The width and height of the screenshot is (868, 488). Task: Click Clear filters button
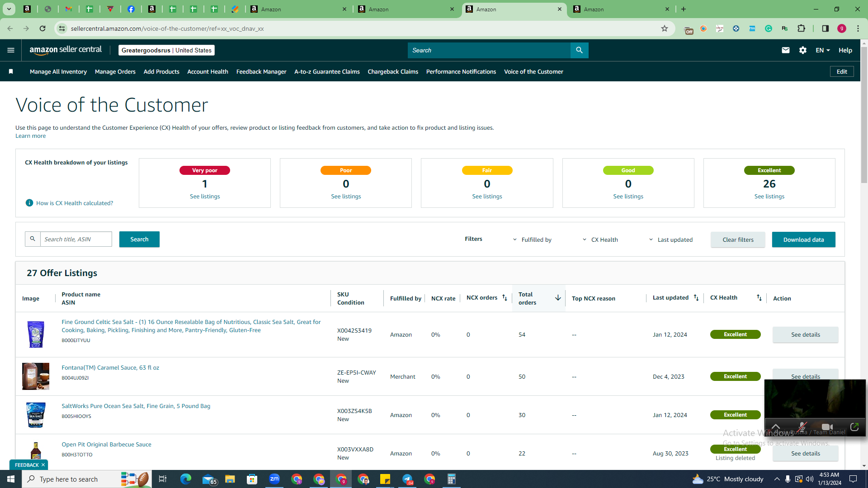738,239
